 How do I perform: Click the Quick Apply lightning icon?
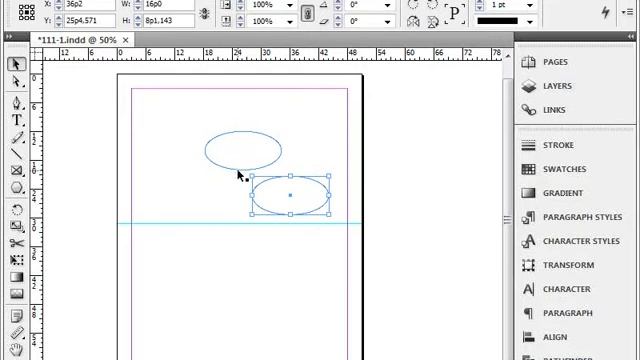pyautogui.click(x=606, y=12)
